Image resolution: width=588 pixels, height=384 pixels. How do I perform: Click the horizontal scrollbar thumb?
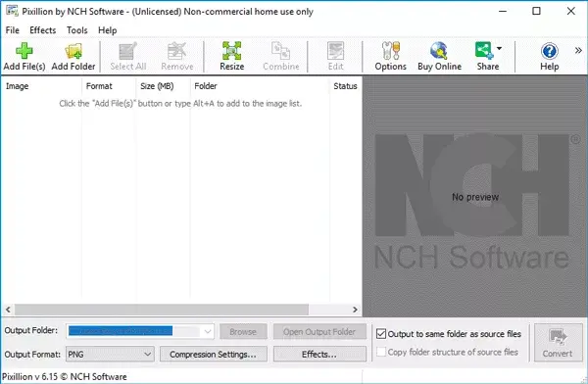(x=162, y=310)
